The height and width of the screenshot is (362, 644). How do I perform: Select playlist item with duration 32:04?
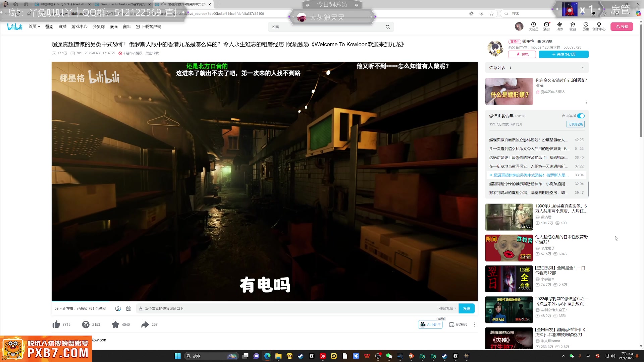536,184
